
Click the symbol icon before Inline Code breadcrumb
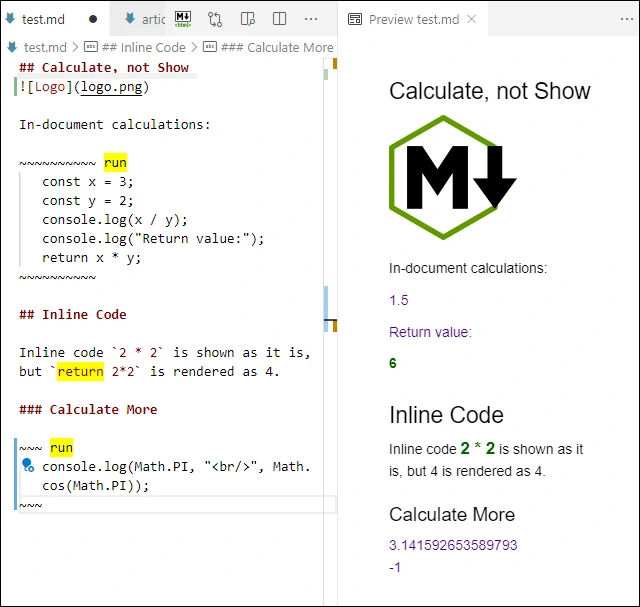[x=91, y=47]
